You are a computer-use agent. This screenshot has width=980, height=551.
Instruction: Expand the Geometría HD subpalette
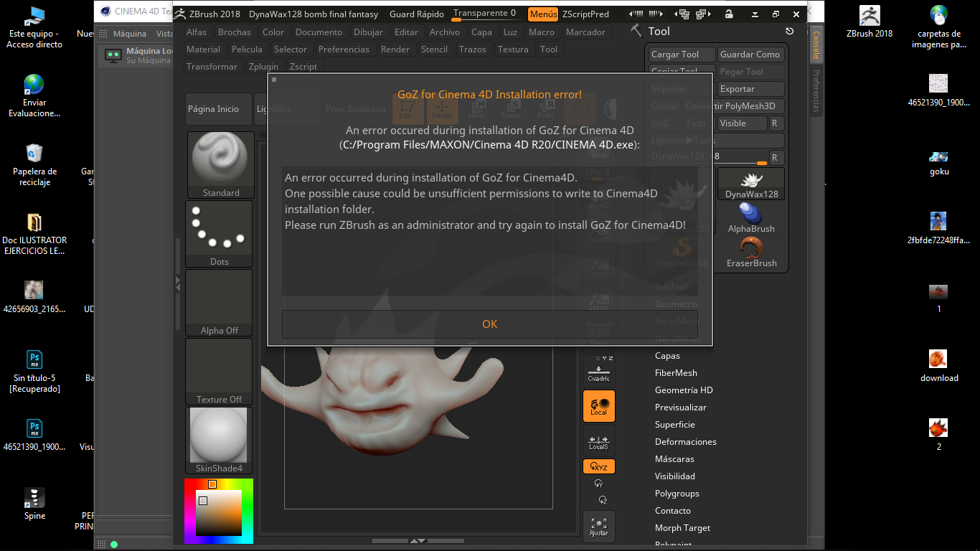[684, 390]
